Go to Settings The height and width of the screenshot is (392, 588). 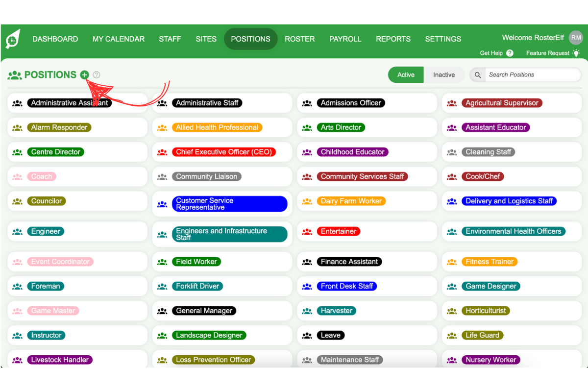coord(443,39)
